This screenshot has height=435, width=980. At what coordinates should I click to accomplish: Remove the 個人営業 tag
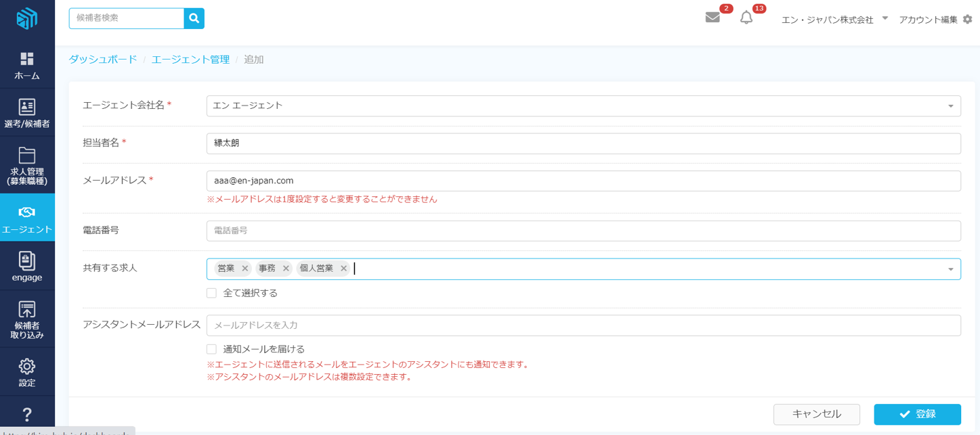coord(343,269)
